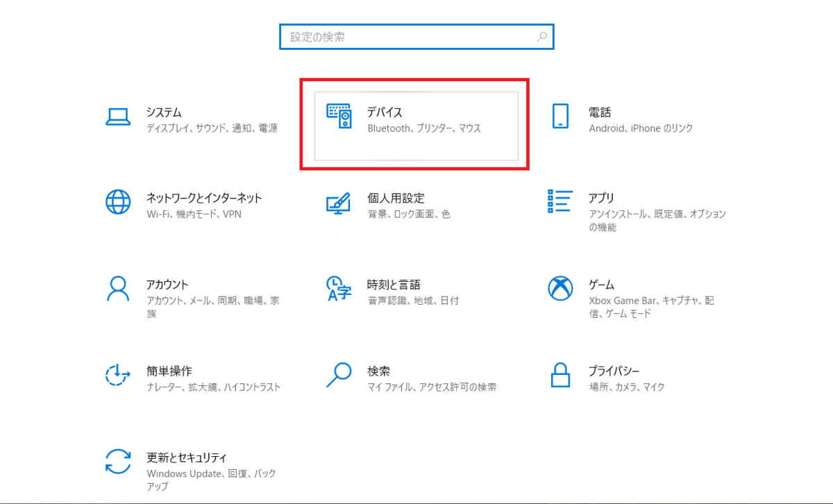Image resolution: width=833 pixels, height=504 pixels.
Task: Open the ネットワークとインターネット title
Action: point(204,198)
